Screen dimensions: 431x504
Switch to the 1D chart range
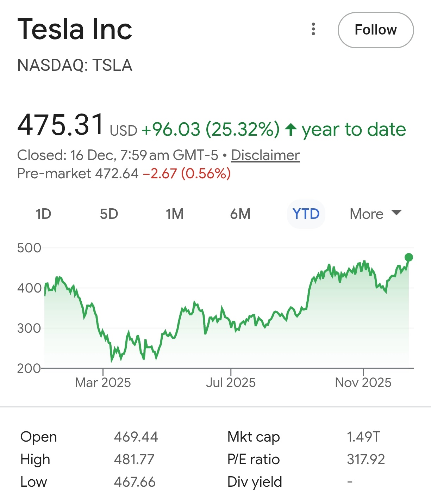click(x=43, y=214)
